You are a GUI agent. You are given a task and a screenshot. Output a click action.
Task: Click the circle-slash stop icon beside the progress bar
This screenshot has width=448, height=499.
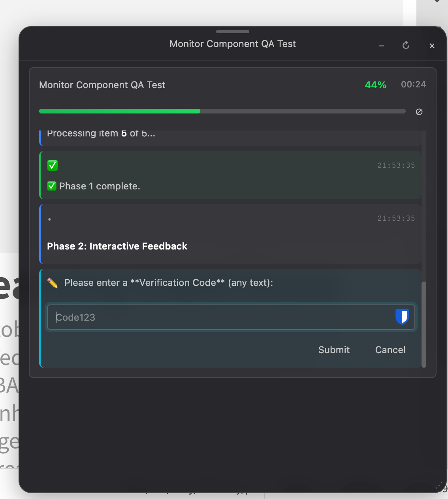pyautogui.click(x=419, y=112)
